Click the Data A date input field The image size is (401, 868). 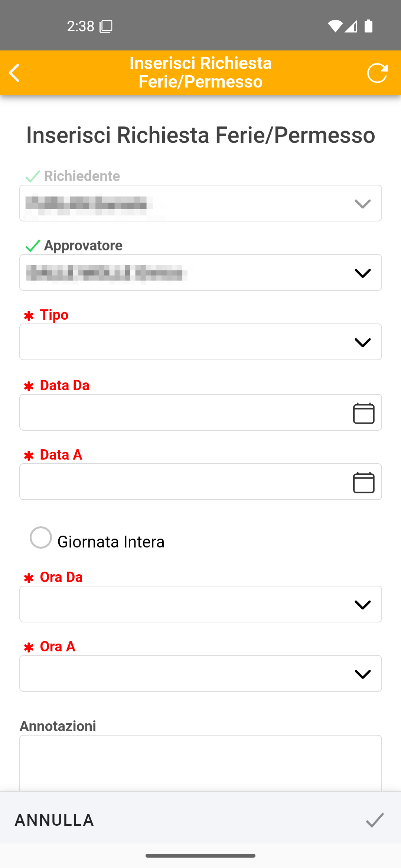coord(178,482)
